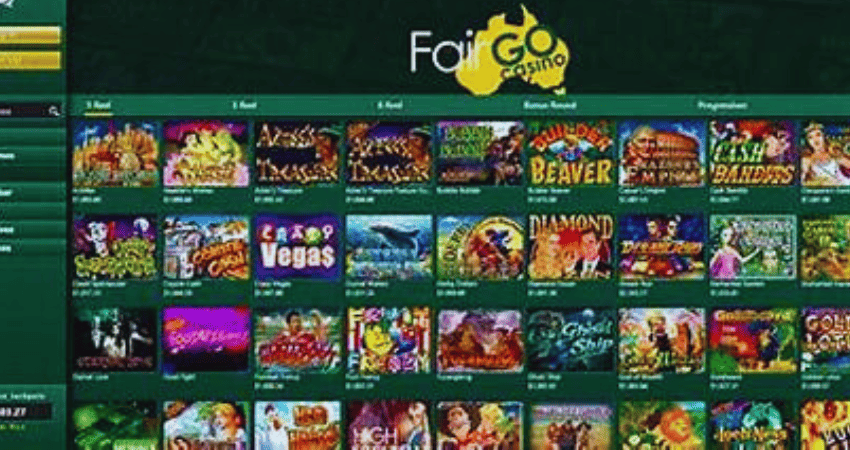
Task: Open the Coyote Cash game tile
Action: (206, 247)
